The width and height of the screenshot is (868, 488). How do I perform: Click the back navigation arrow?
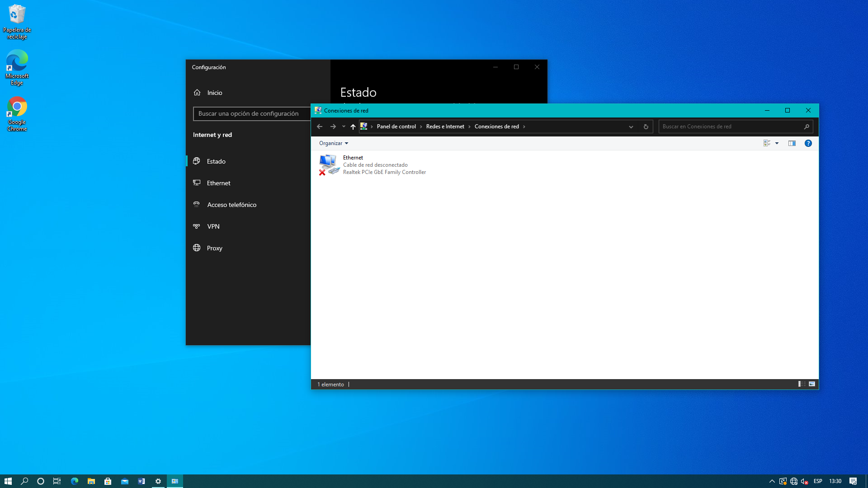click(x=320, y=127)
